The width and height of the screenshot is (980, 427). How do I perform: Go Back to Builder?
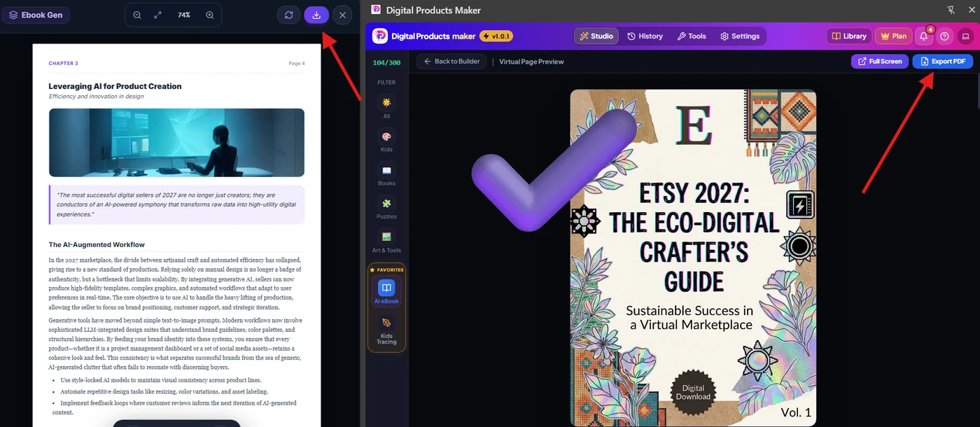451,62
